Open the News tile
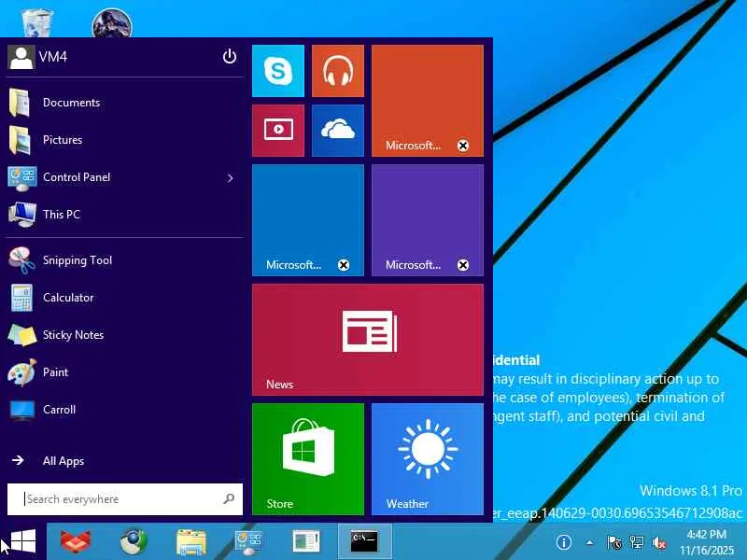The height and width of the screenshot is (560, 747). (368, 340)
